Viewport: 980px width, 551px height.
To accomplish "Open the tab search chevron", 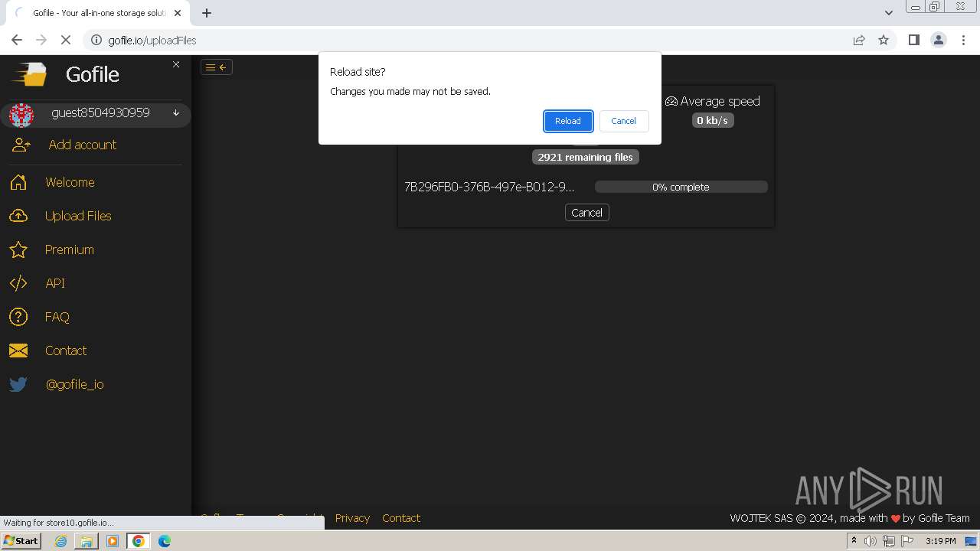I will [x=889, y=13].
